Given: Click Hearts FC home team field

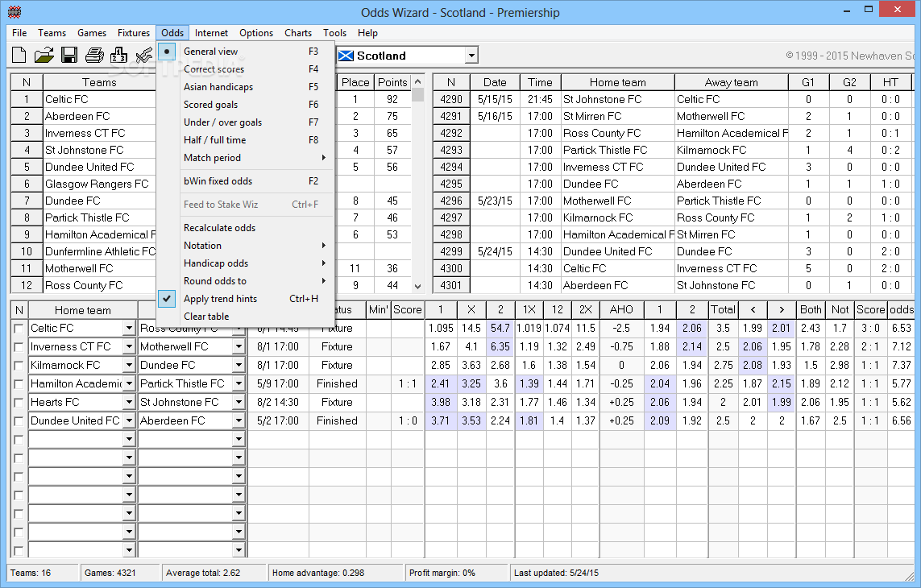Looking at the screenshot, I should coord(76,403).
